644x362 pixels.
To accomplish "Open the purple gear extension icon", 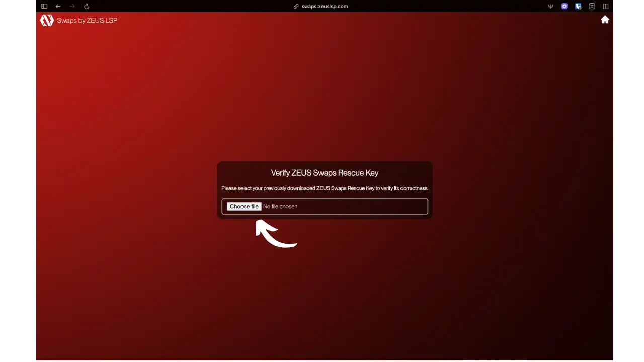I will pyautogui.click(x=565, y=7).
